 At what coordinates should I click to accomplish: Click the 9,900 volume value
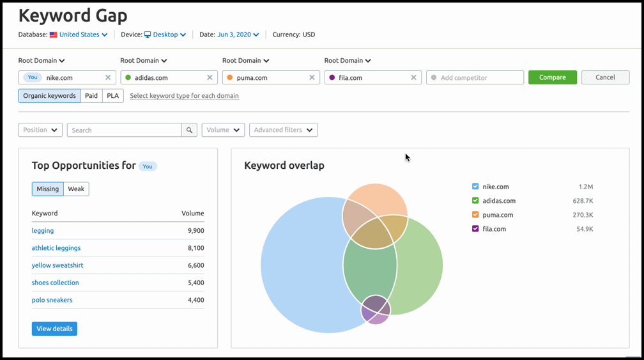196,231
